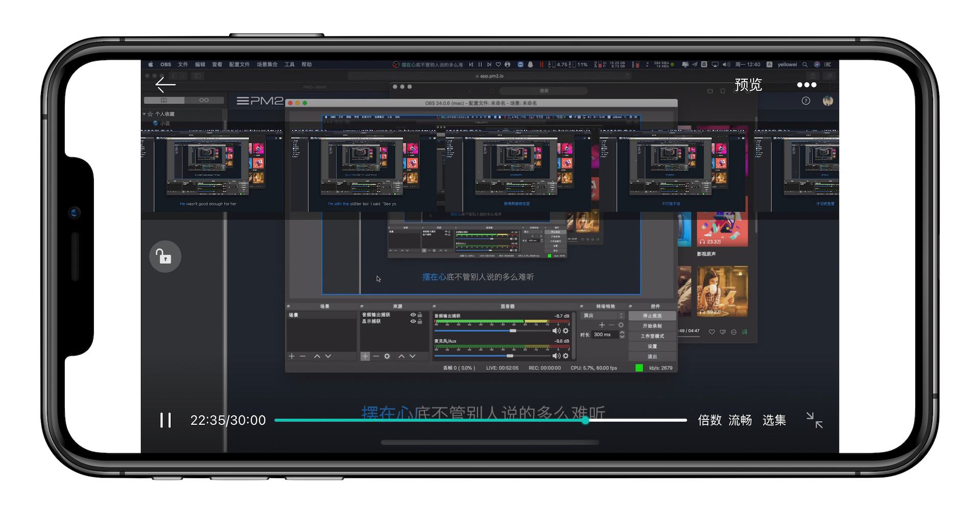This screenshot has height=513, width=980.
Task: Open the 淡出 transition dropdown
Action: (603, 315)
